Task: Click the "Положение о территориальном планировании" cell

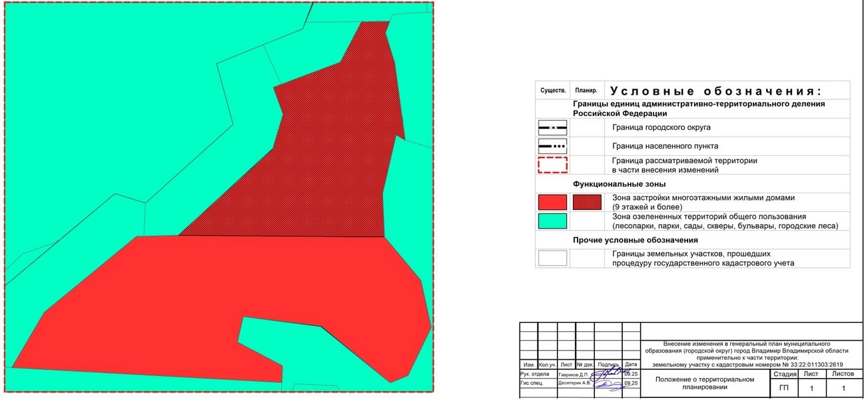Action: (704, 383)
